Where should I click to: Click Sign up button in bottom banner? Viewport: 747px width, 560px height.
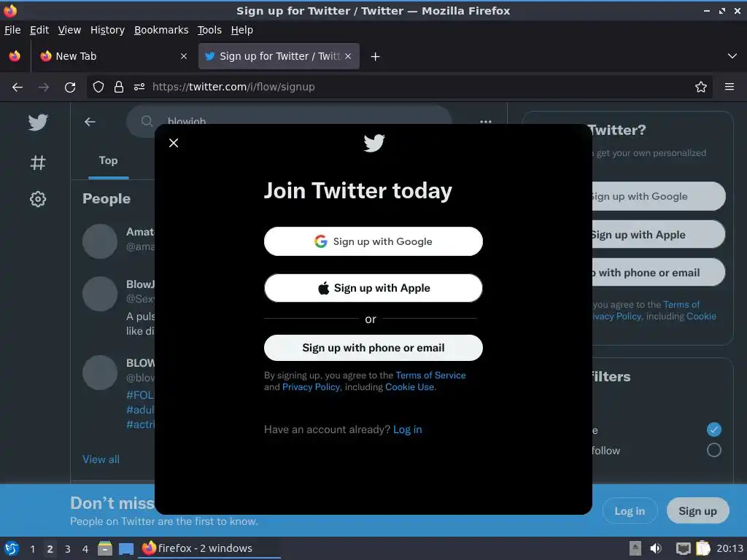[697, 511]
